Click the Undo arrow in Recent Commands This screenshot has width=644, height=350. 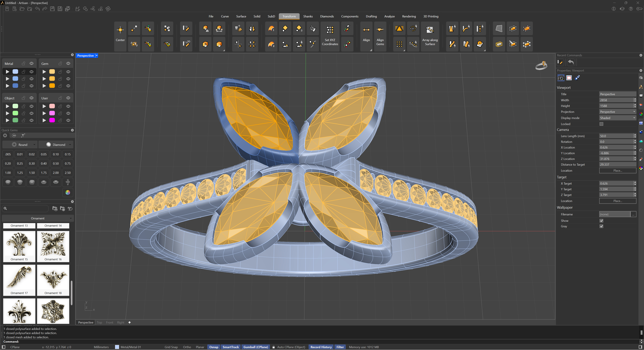[571, 62]
